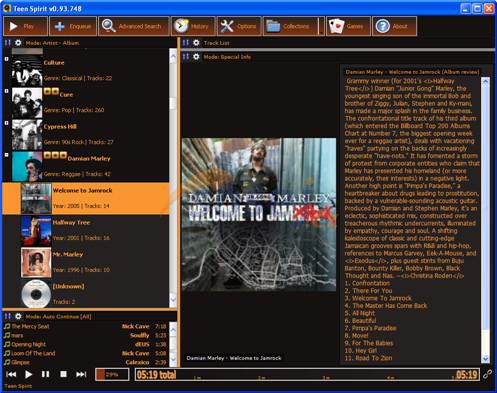Screen dimensions: 497x393
Task: Click gear icon of Auto Continue panel
Action: click(18, 316)
